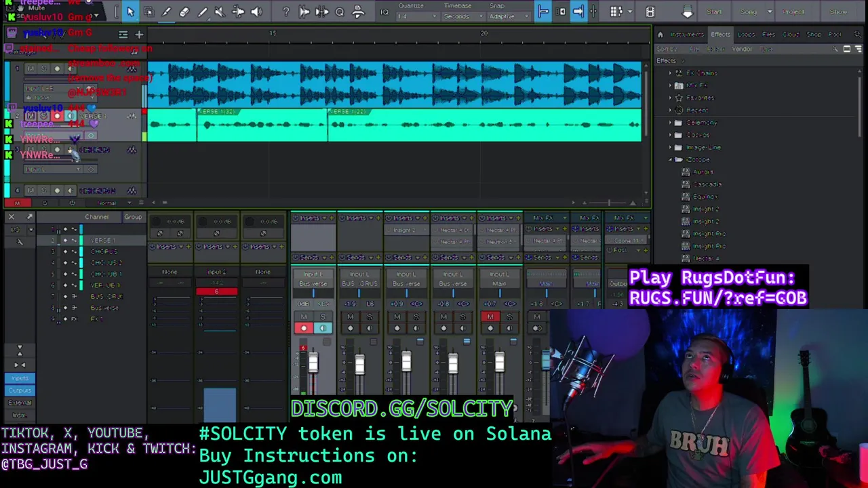Image resolution: width=868 pixels, height=488 pixels.
Task: Show Inputs in mixer panel
Action: click(20, 378)
